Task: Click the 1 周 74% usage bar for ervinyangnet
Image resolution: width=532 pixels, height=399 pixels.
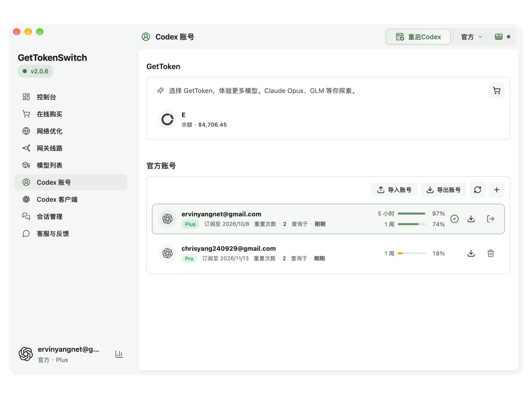Action: (412, 224)
